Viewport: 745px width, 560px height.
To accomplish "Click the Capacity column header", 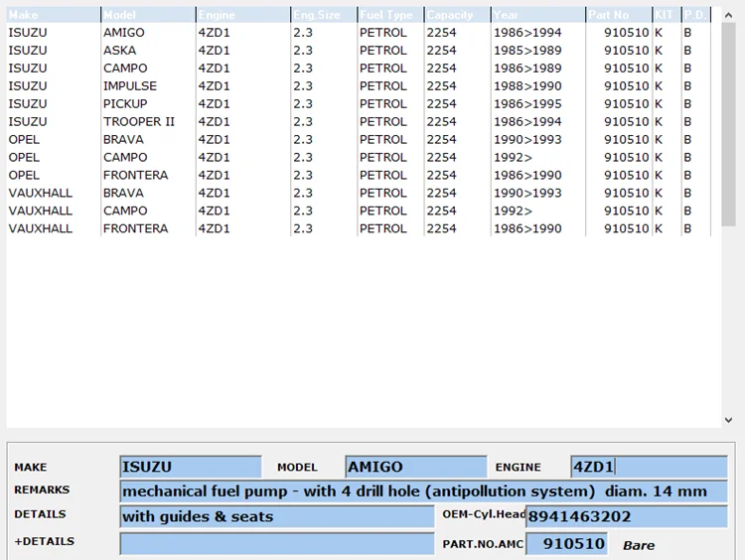I will click(456, 15).
